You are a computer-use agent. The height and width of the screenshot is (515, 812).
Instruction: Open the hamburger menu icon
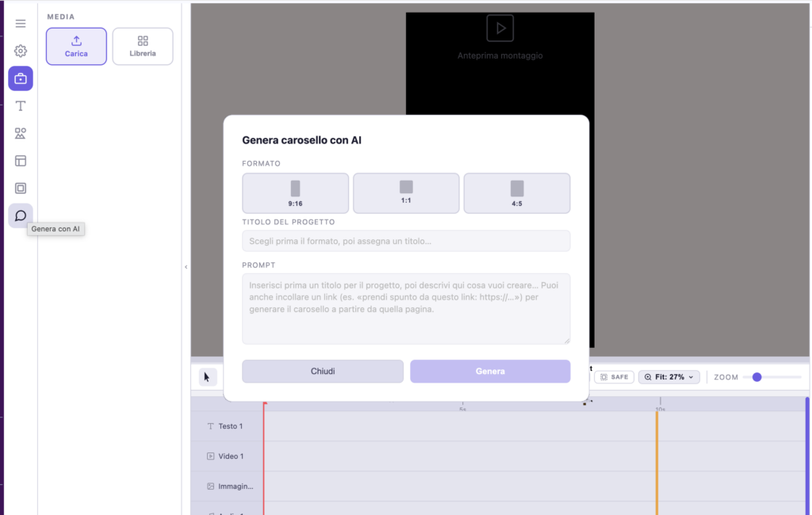coord(21,24)
